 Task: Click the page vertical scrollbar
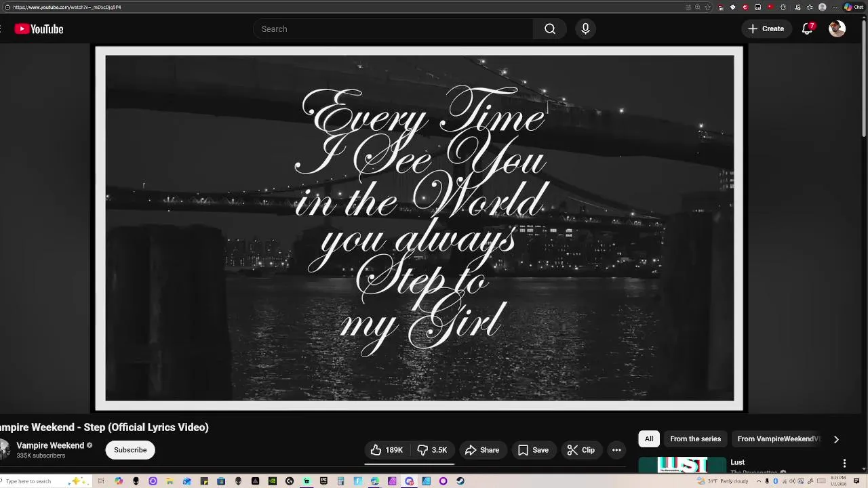tap(864, 78)
